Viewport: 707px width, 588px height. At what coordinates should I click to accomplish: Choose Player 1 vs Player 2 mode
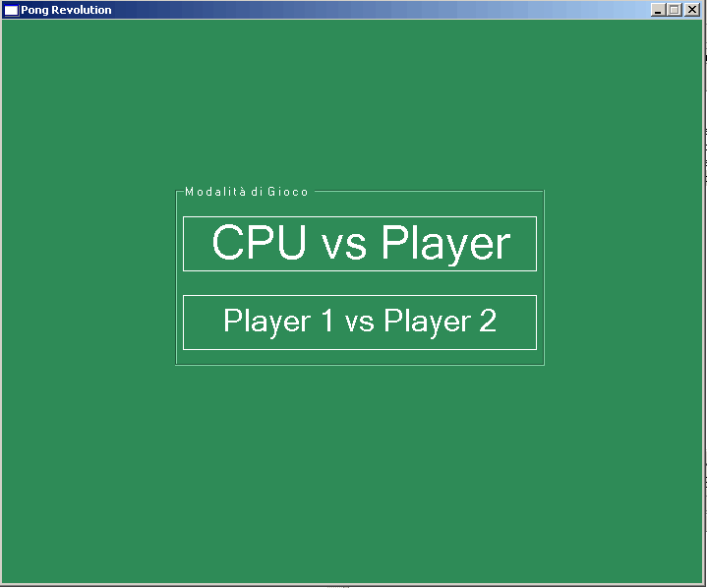point(359,322)
